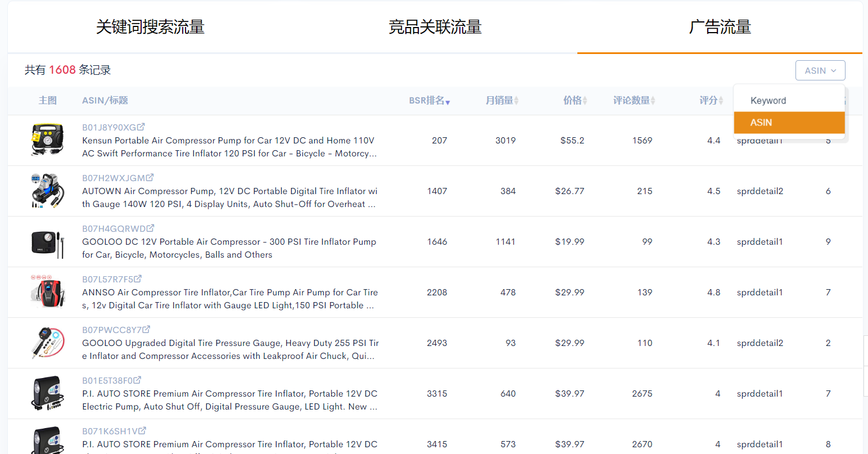Select the 广告流量 tab
The height and width of the screenshot is (454, 868).
pos(720,27)
